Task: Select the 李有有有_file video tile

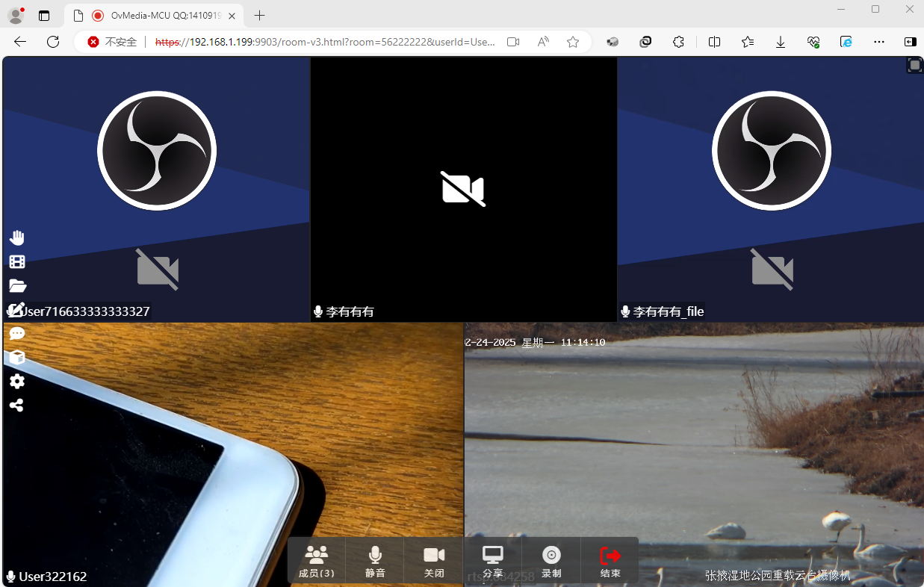Action: [x=771, y=189]
